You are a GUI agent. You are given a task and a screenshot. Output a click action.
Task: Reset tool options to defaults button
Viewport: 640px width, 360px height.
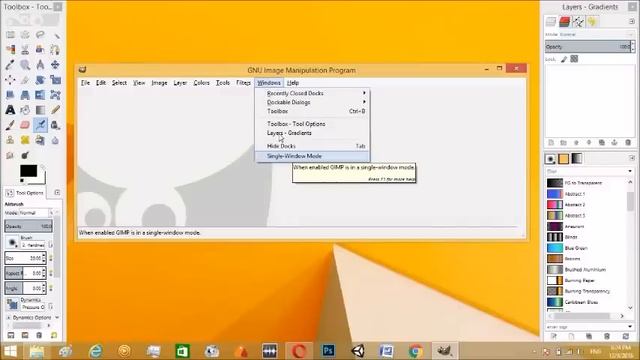pyautogui.click(x=54, y=335)
